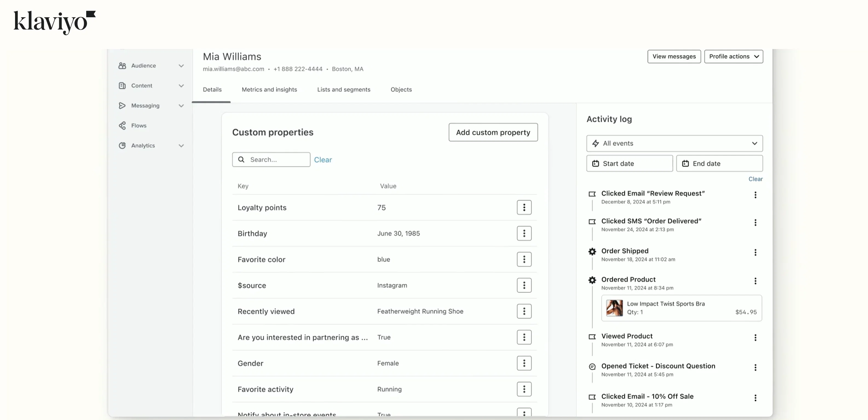Open more options for Clicked SMS Order Delivered

coord(755,223)
